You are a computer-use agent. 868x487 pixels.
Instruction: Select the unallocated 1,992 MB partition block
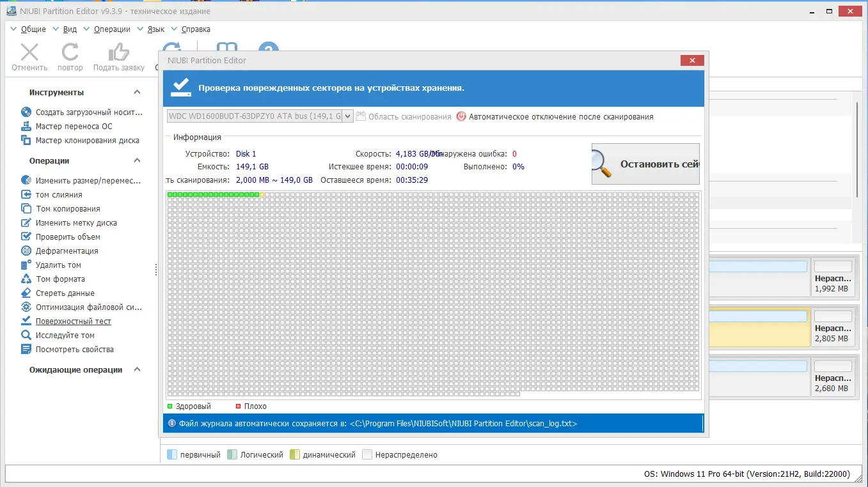click(x=833, y=277)
